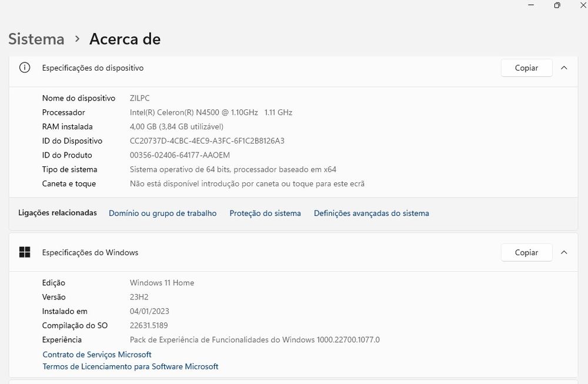The width and height of the screenshot is (588, 384).
Task: Click the Windows logo icon beside Especificações do Windows
Action: point(25,252)
